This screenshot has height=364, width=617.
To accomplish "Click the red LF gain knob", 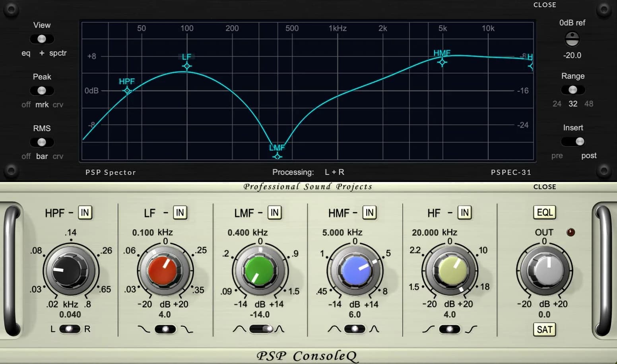I will point(162,271).
